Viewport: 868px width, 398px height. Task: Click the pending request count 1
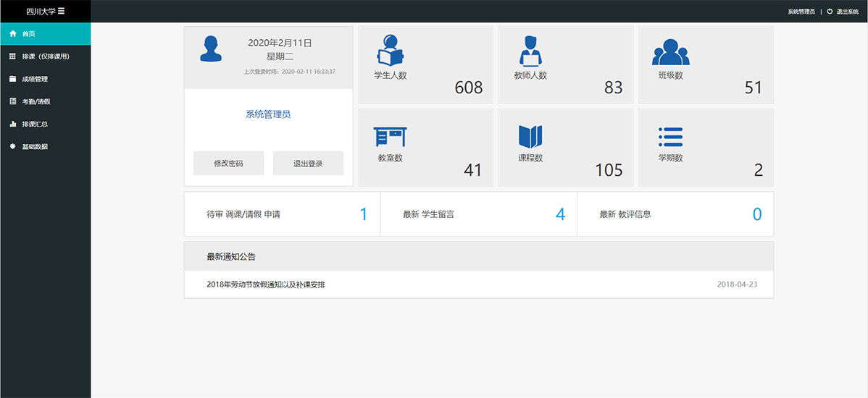pos(364,214)
